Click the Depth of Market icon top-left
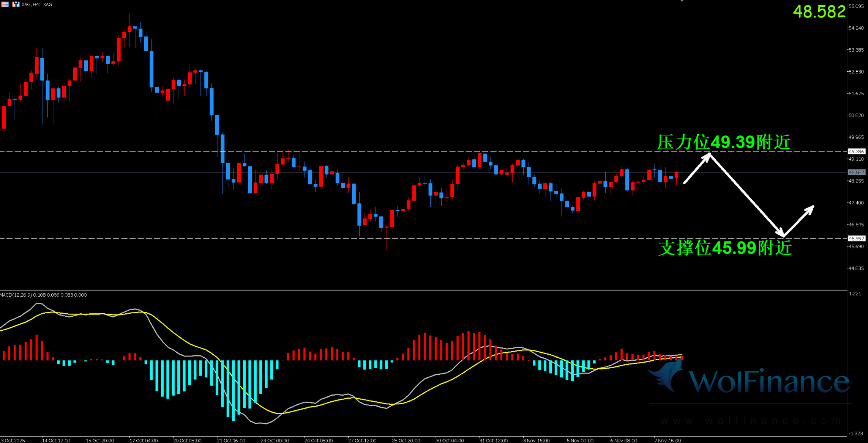Image resolution: width=868 pixels, height=443 pixels. 5,5
